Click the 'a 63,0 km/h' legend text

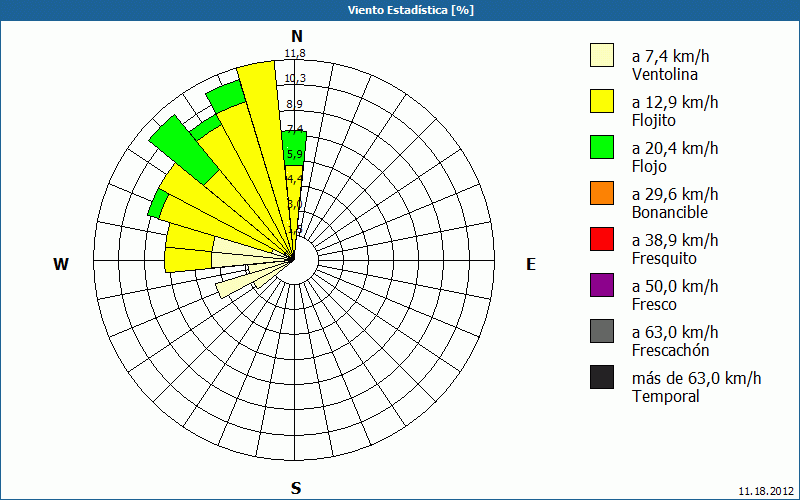(675, 332)
